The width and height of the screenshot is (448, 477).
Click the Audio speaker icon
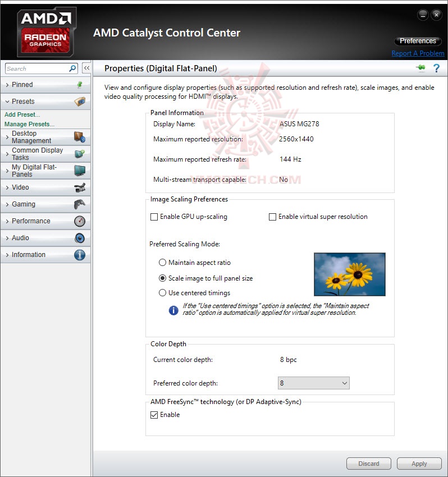click(x=80, y=238)
